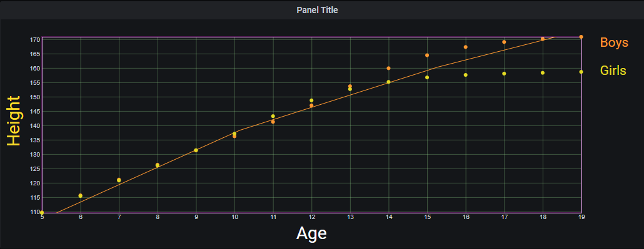
Task: Select the Girls data point at age 17
Action: tap(504, 74)
